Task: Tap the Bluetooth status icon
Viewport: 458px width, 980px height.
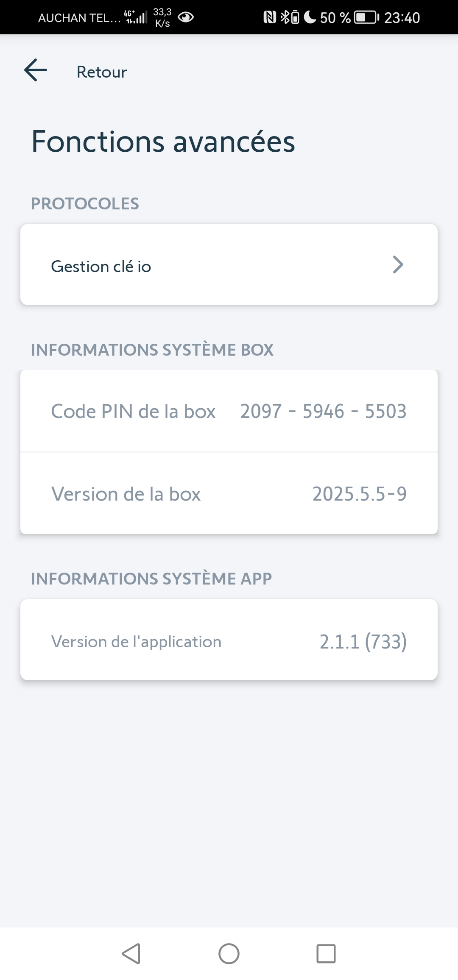Action: (x=285, y=17)
